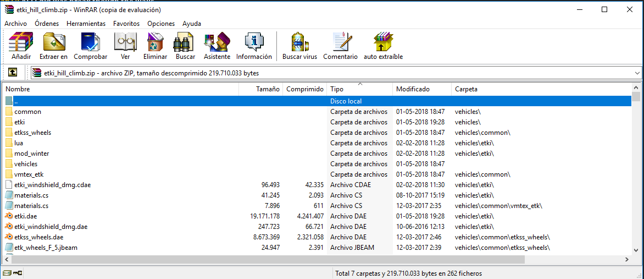The image size is (644, 279).
Task: Sort by Comprimido column header
Action: 305,89
